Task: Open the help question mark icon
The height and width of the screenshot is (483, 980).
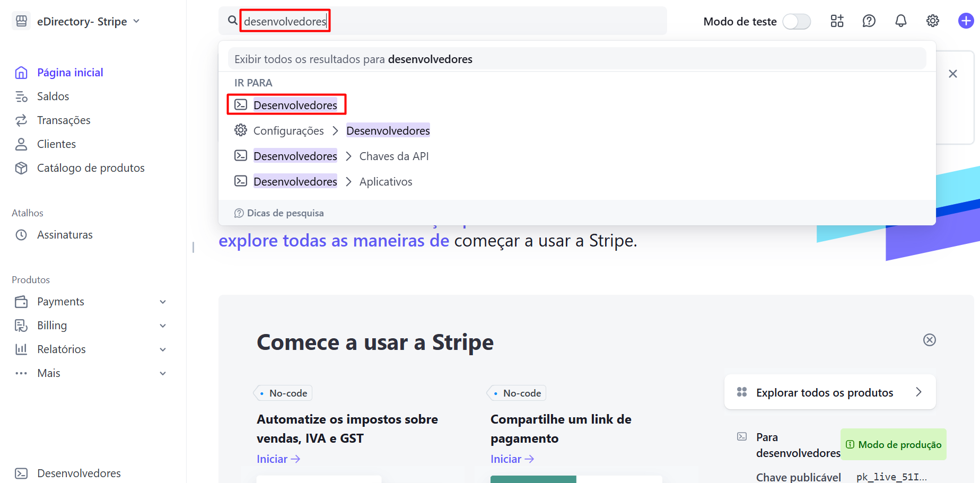Action: [x=869, y=21]
